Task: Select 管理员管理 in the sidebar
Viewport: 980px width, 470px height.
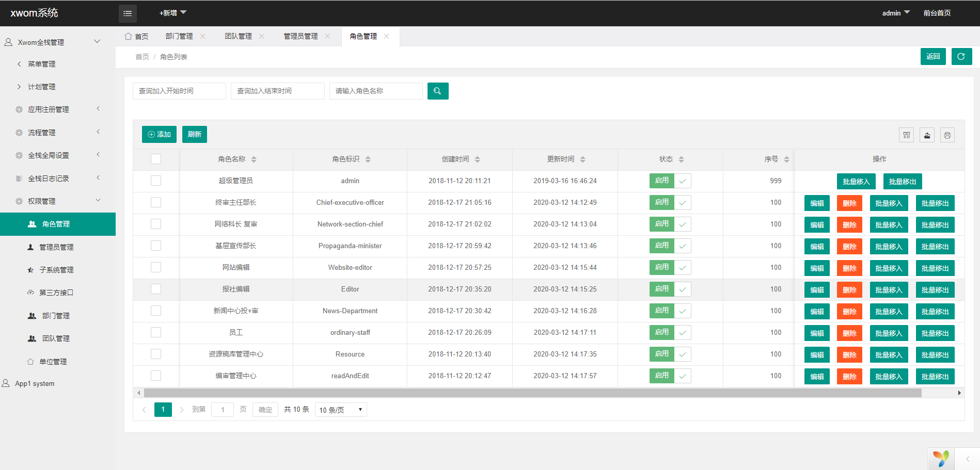Action: pos(58,247)
